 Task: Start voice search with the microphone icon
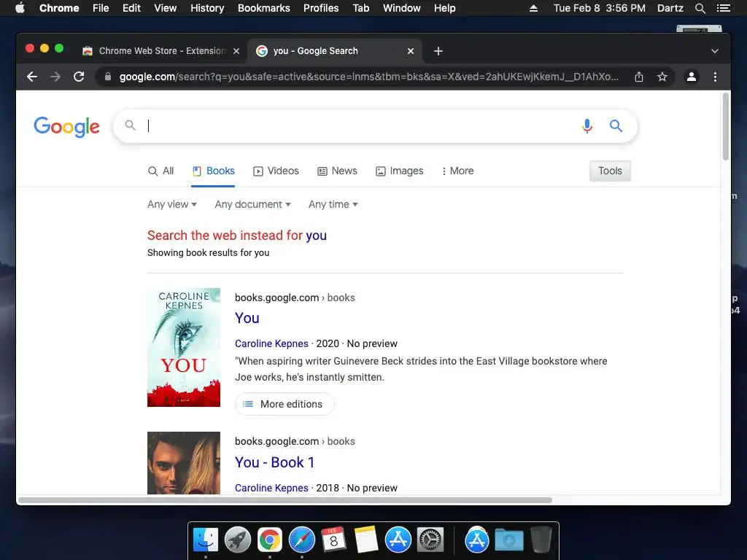pos(587,125)
